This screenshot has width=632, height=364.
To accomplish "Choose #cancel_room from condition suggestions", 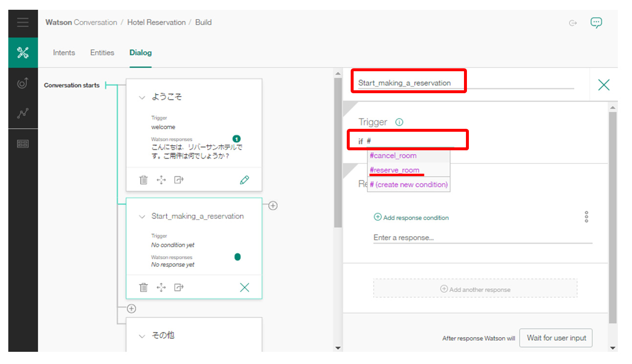I will point(408,156).
